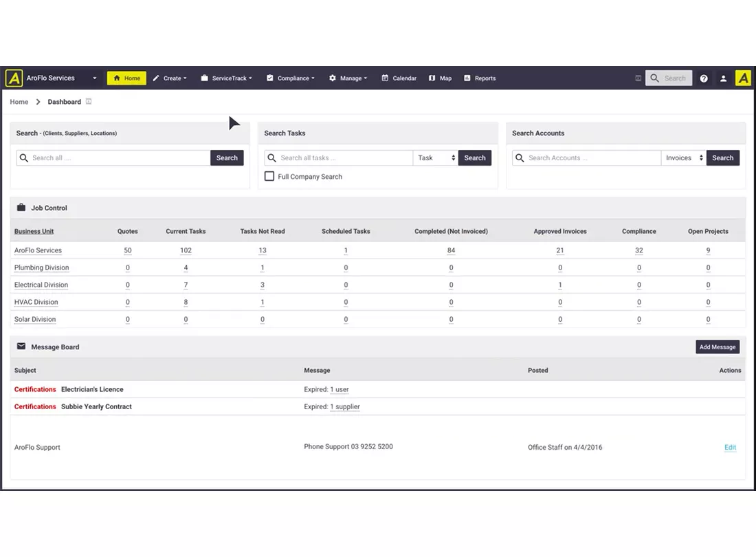The height and width of the screenshot is (557, 756).
Task: Open the Plumbing Division link
Action: pyautogui.click(x=41, y=267)
